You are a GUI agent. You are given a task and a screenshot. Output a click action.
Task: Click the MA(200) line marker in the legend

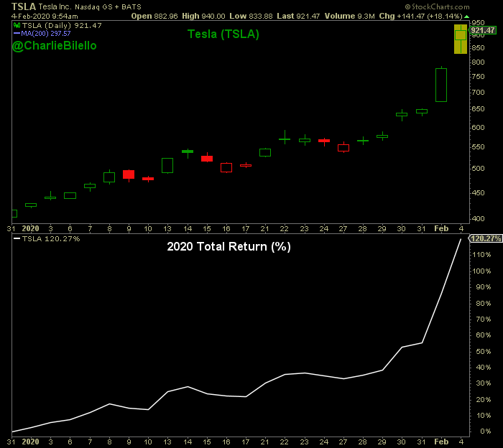[17, 33]
